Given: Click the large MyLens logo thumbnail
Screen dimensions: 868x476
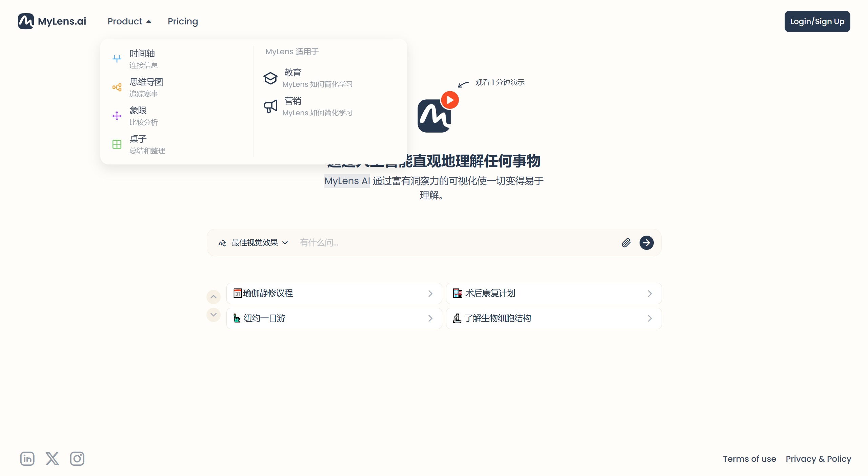Looking at the screenshot, I should point(434,116).
